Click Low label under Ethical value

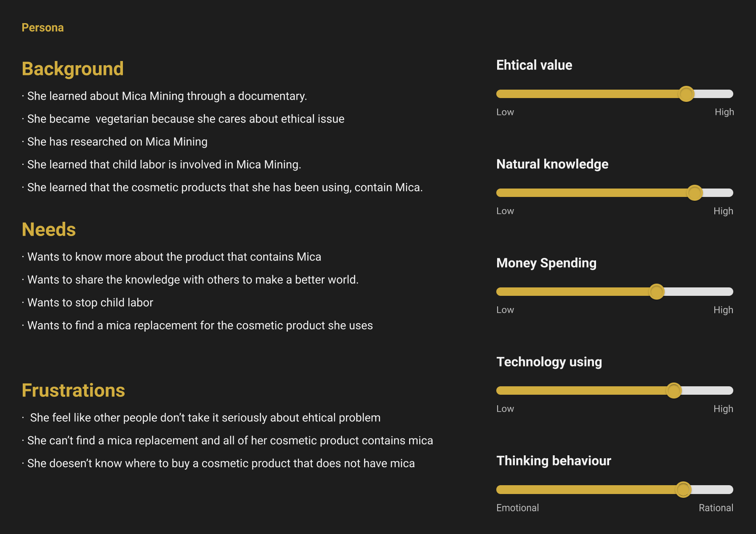click(505, 112)
